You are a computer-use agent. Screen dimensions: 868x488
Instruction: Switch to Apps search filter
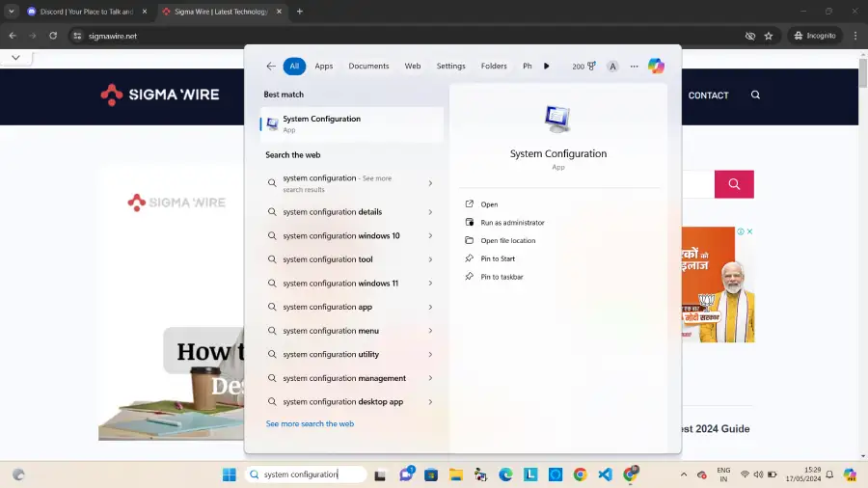point(324,66)
